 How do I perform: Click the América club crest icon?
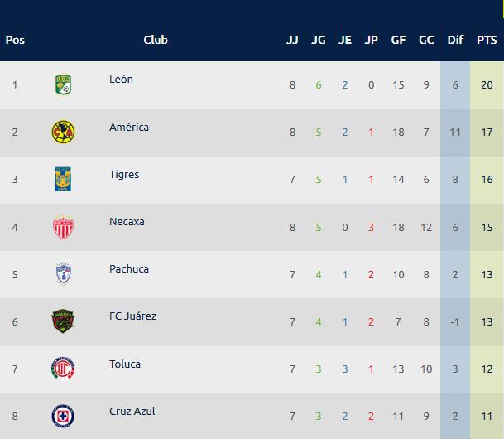pyautogui.click(x=64, y=132)
